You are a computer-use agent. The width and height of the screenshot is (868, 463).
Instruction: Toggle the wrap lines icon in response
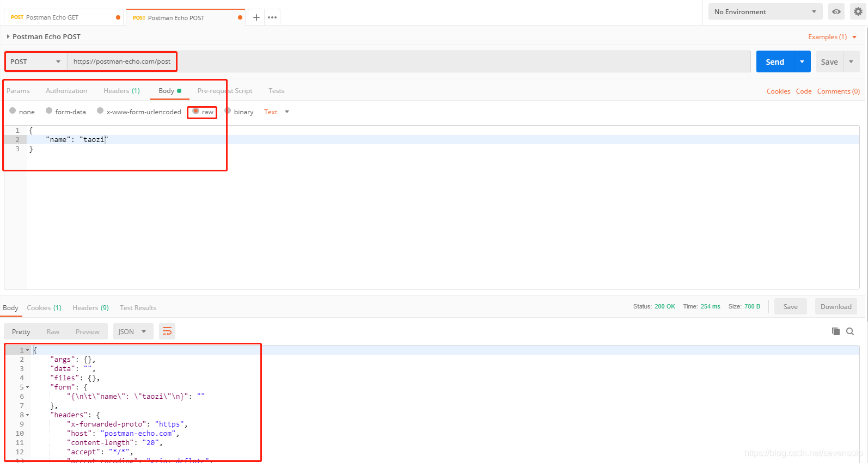(x=167, y=331)
